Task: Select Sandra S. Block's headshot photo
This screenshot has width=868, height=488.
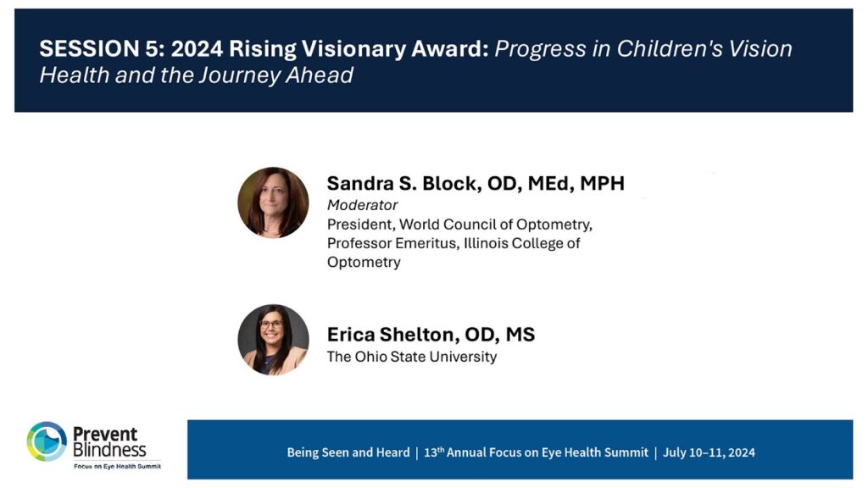Action: 273,202
